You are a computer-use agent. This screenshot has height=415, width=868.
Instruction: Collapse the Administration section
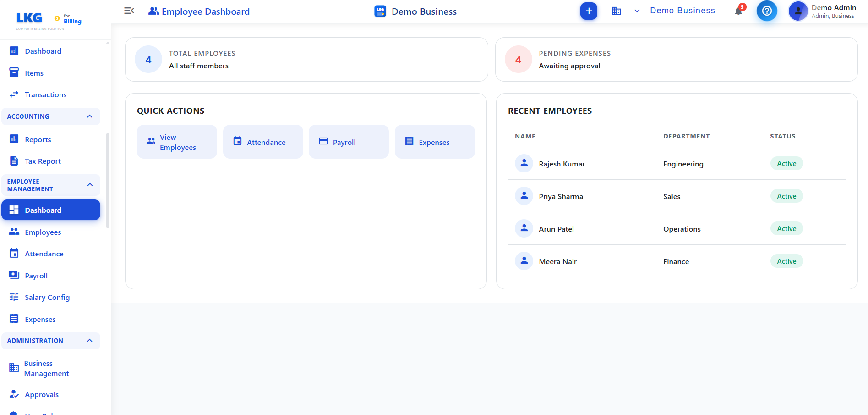51,341
